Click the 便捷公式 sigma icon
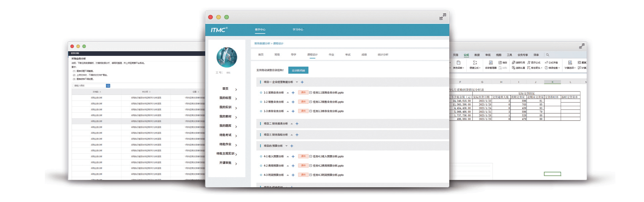The image size is (644, 202). point(475,63)
